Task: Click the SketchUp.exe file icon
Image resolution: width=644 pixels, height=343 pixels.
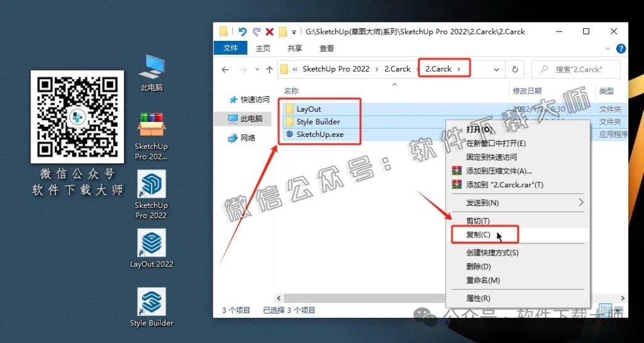Action: [290, 134]
